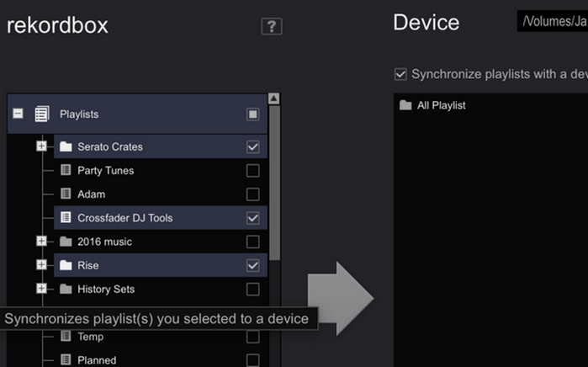Select the Rise folder label

point(88,265)
